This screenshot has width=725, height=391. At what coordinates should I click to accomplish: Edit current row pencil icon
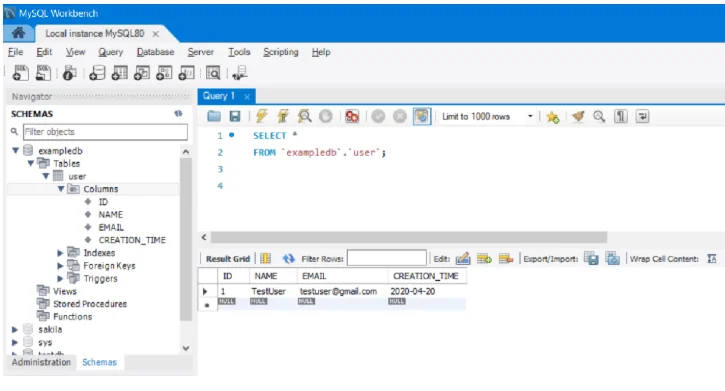click(463, 259)
